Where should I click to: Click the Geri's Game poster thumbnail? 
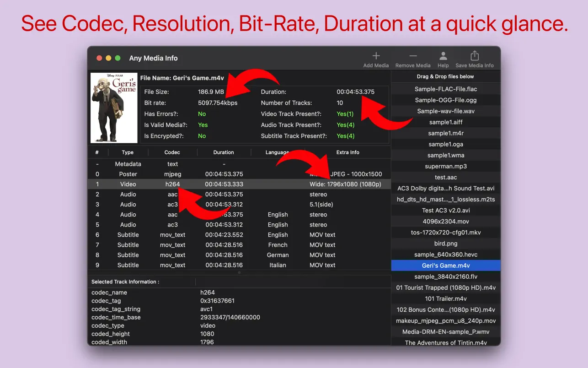point(114,108)
